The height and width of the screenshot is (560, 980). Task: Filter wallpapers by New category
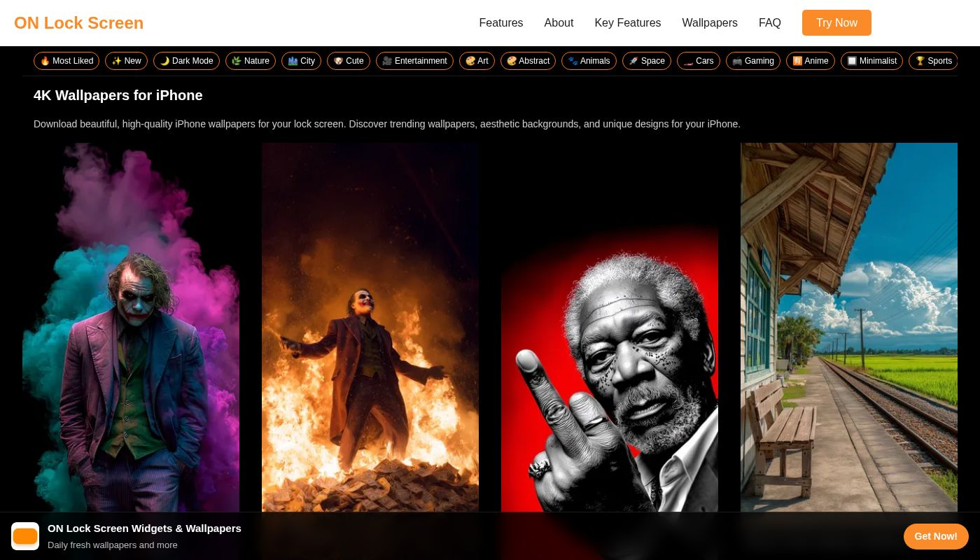[x=126, y=61]
